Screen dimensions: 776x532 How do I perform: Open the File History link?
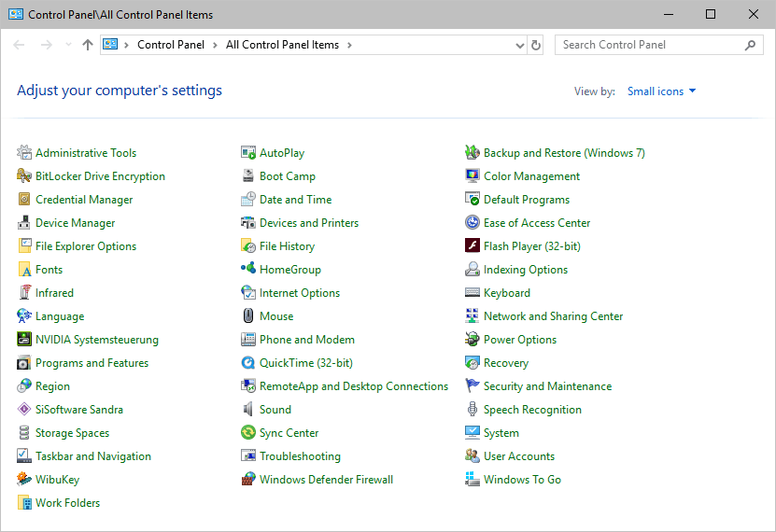pos(287,246)
